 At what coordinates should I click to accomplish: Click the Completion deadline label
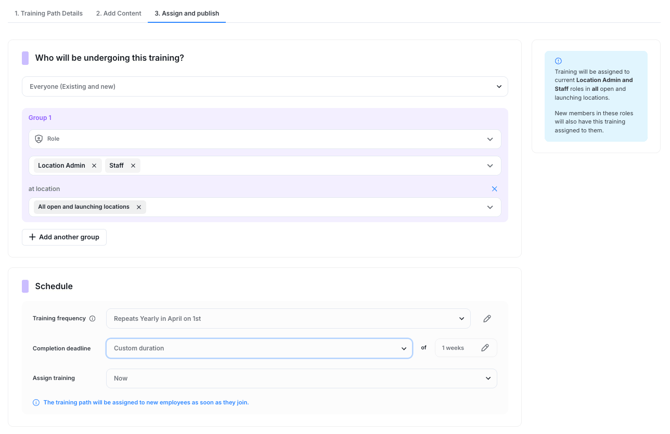tap(62, 349)
